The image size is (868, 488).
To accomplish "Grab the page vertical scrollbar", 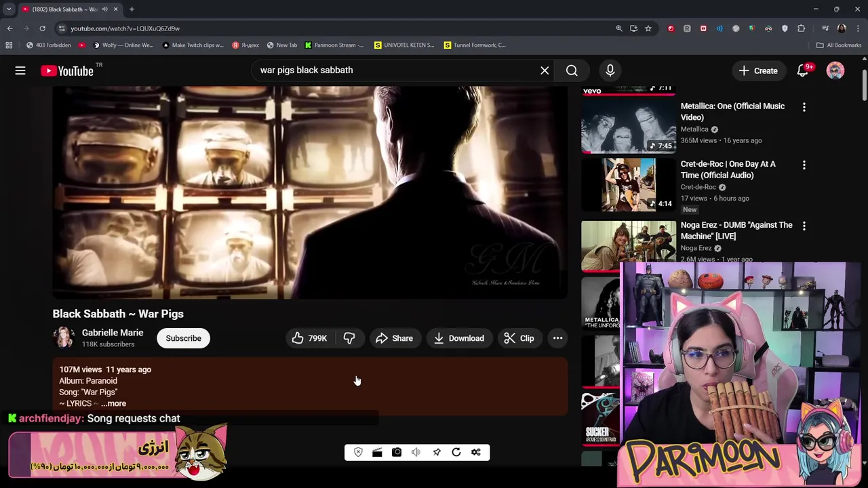I will [x=865, y=85].
